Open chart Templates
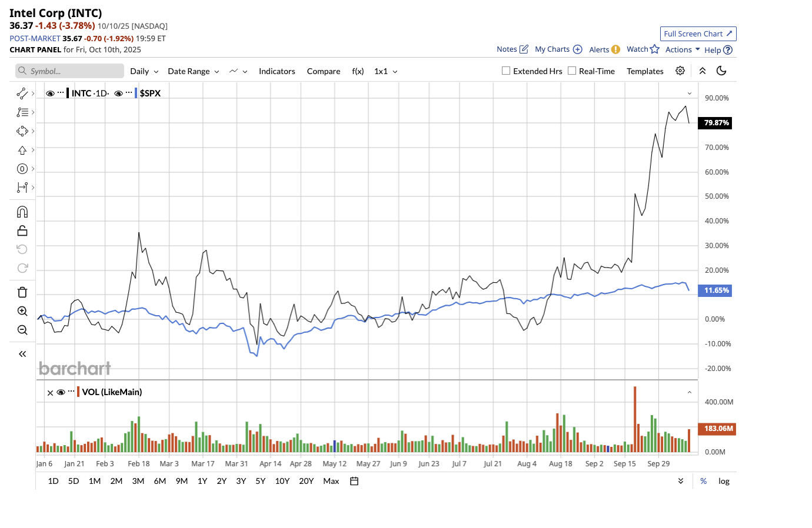Viewport: 812px width, 528px height. pyautogui.click(x=645, y=71)
